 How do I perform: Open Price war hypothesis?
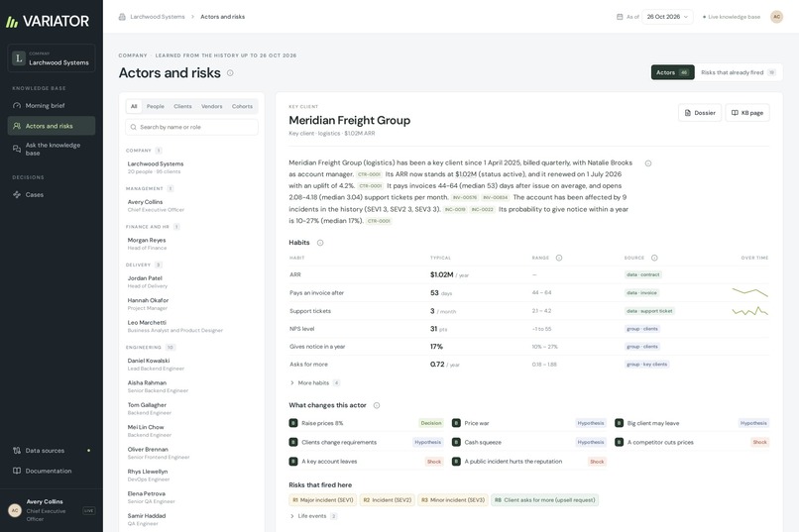(529, 423)
